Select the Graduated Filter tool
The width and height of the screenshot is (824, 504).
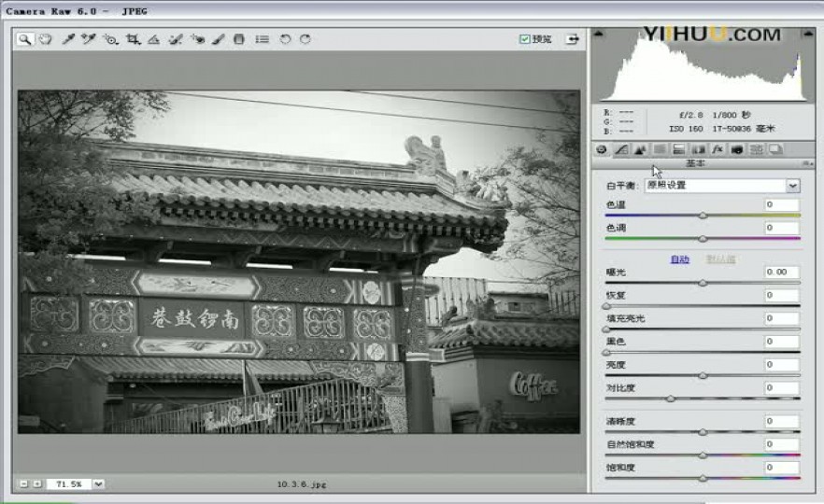(239, 39)
